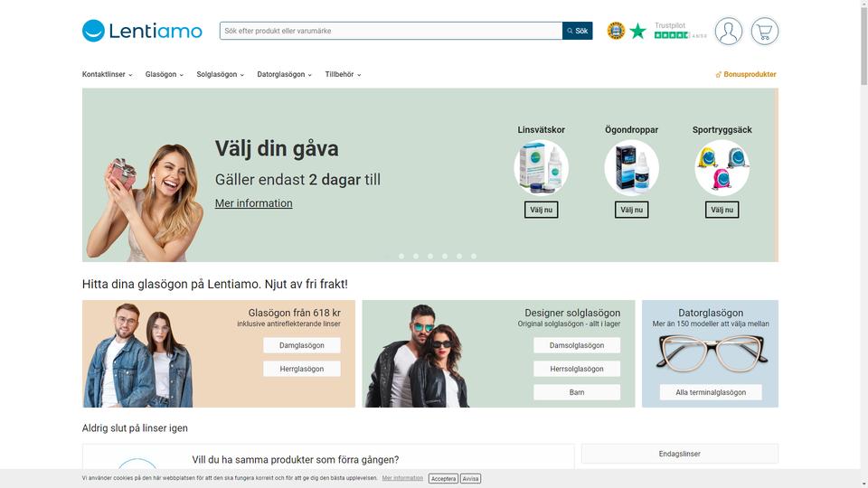Screen dimensions: 868x488
Task: Expand the Kontaktlinser dropdown menu
Action: tap(108, 74)
